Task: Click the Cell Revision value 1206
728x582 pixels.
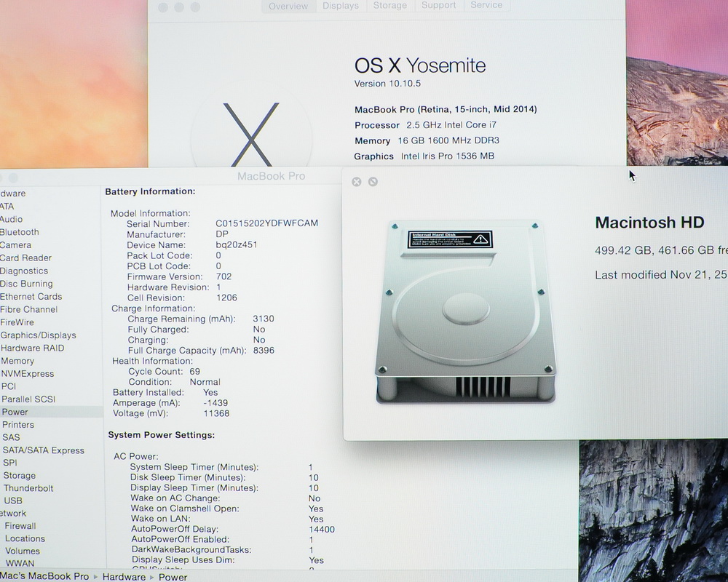Action: tap(226, 298)
